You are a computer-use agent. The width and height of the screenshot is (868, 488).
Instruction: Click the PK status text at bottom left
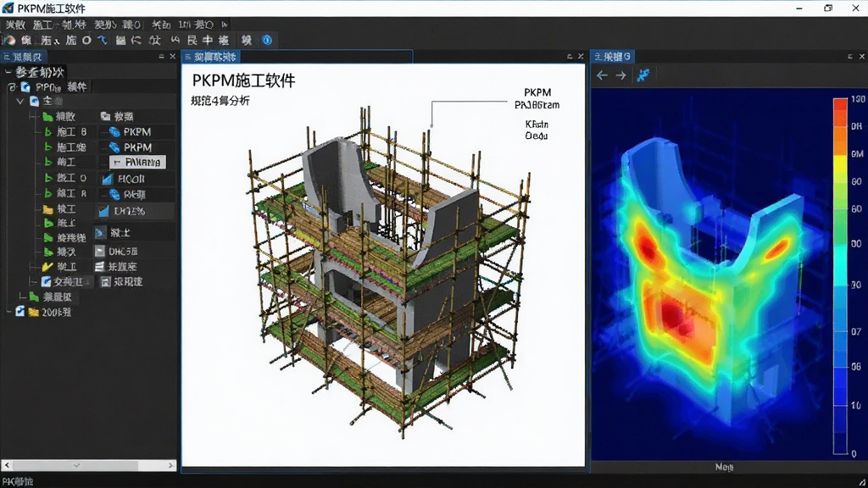[19, 481]
